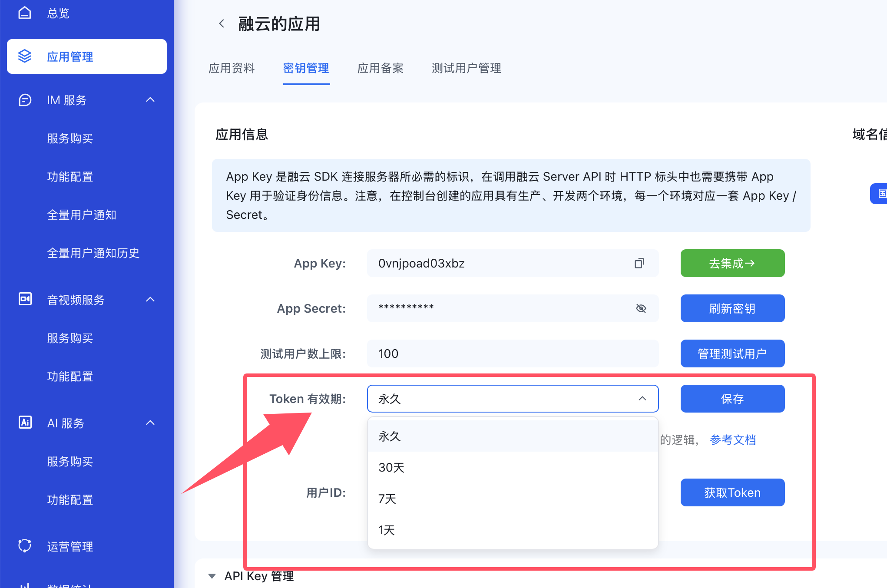Copy the App Key with copy icon
Viewport: 887px width, 588px height.
click(x=639, y=263)
